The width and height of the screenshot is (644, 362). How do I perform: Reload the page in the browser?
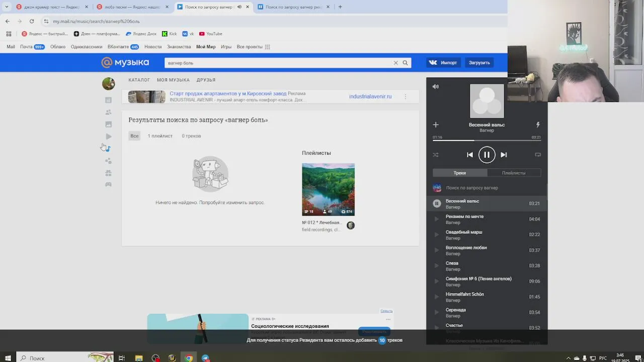[32, 21]
